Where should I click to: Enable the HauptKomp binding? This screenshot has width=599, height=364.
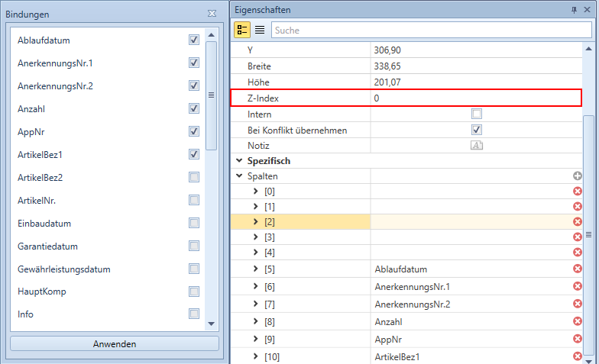[194, 292]
